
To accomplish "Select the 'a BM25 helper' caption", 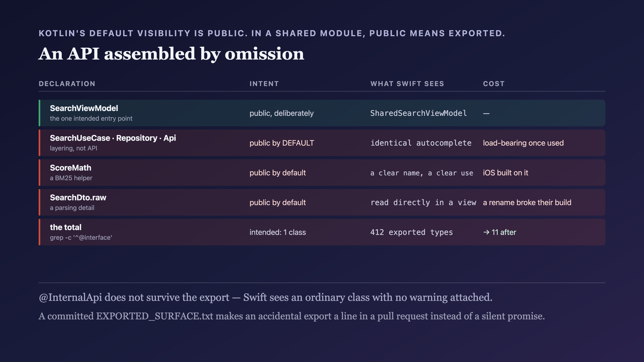I will coord(71,178).
